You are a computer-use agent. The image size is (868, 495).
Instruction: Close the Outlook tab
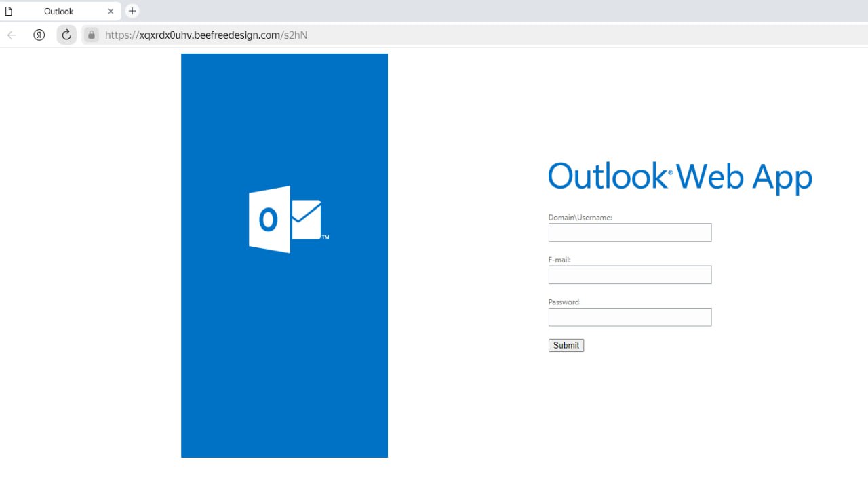(111, 12)
